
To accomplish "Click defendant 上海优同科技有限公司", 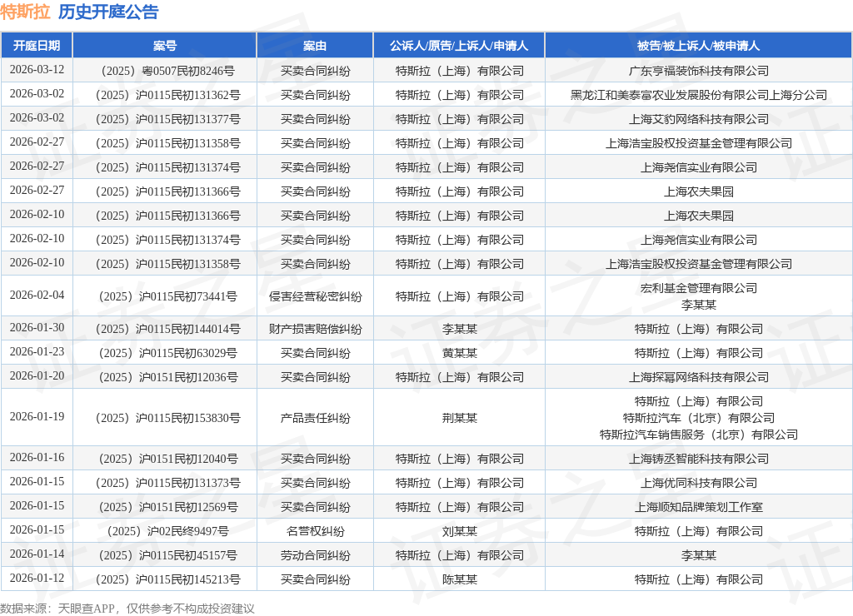I will pos(699,483).
